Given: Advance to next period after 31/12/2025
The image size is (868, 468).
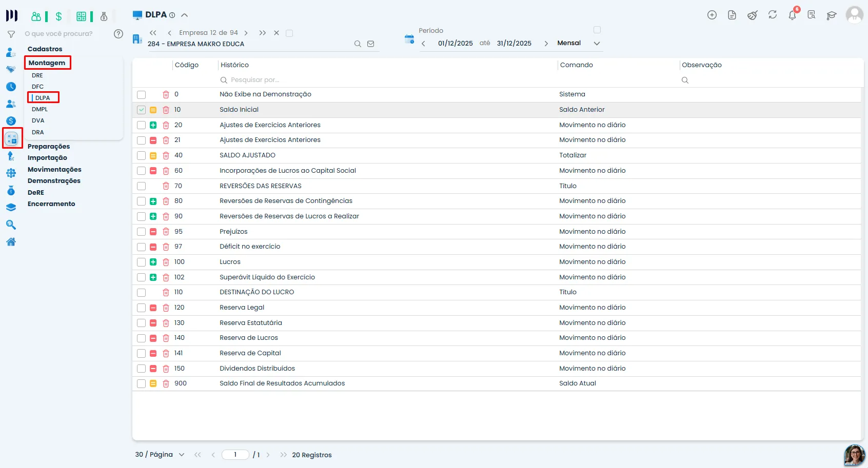Looking at the screenshot, I should (546, 44).
